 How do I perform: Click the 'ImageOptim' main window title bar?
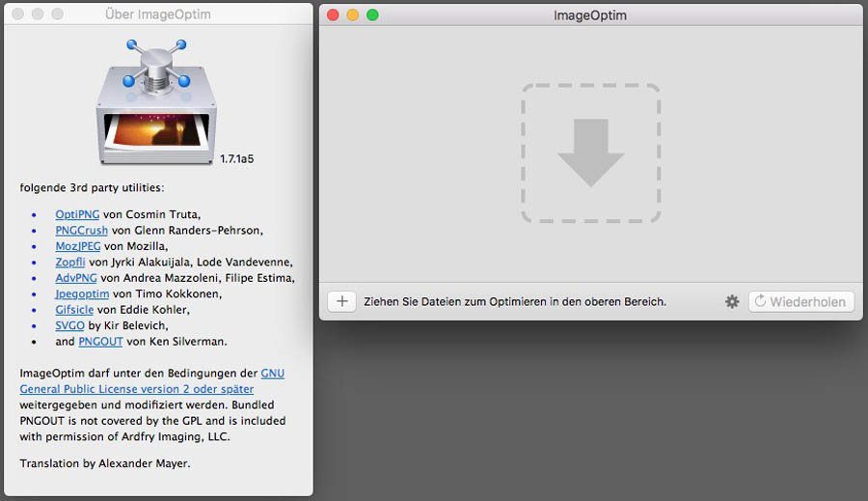(590, 15)
